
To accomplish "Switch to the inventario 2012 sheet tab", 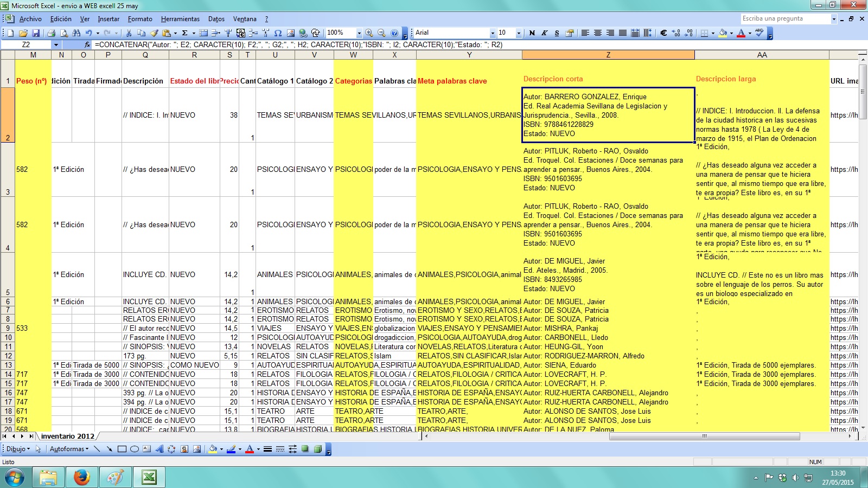I will [67, 436].
